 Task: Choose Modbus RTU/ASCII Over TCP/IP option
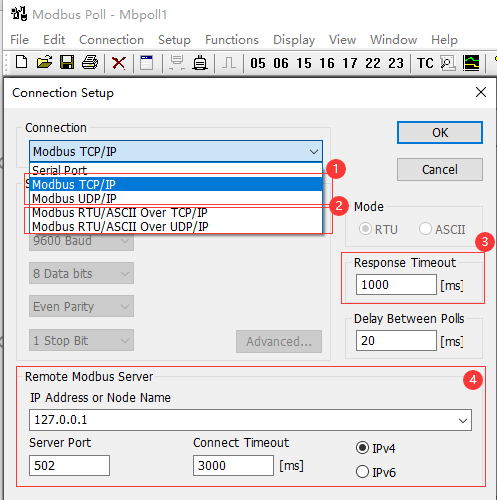176,212
